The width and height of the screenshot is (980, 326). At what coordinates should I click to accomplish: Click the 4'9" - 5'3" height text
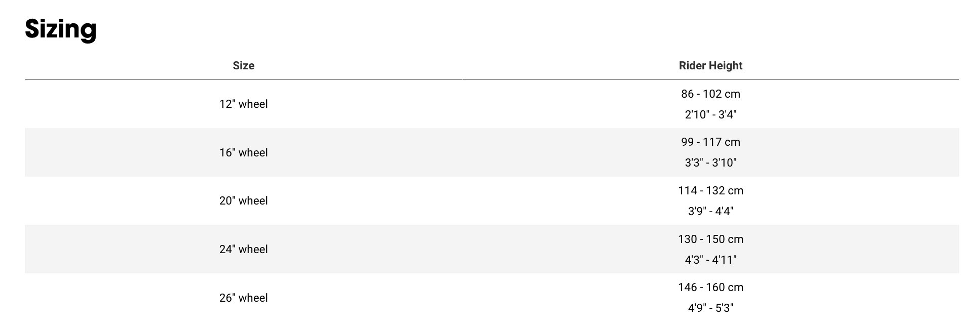(710, 308)
